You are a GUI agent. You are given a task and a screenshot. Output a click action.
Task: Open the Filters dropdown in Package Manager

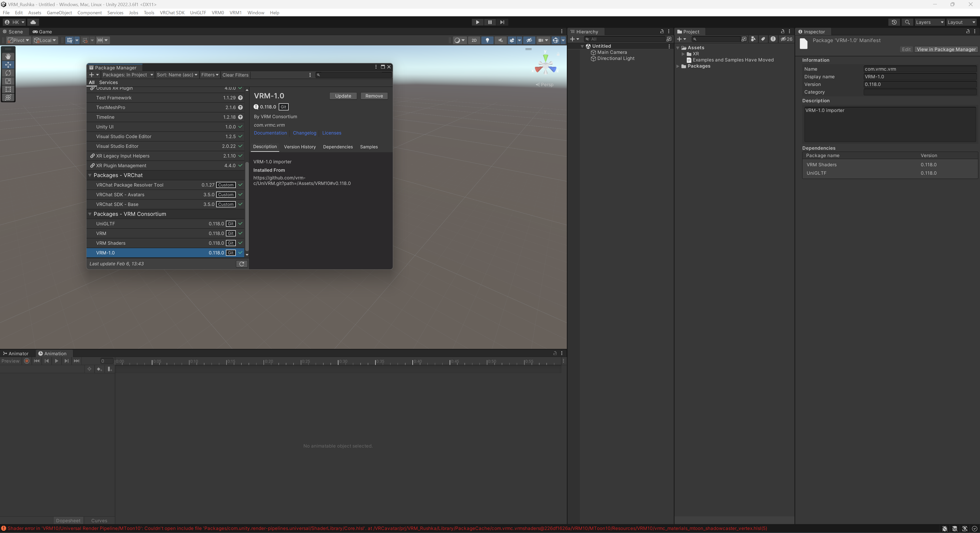[210, 75]
